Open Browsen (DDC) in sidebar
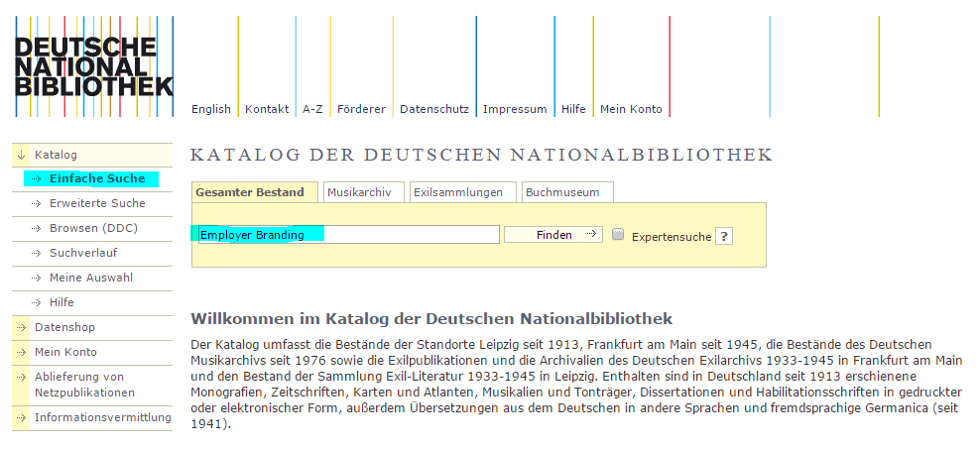The image size is (980, 450). point(94,228)
